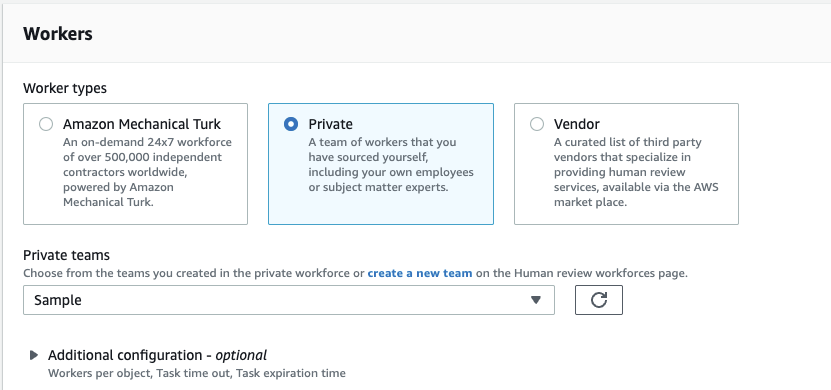This screenshot has width=831, height=390.
Task: Click the Private card description text
Action: tap(391, 165)
